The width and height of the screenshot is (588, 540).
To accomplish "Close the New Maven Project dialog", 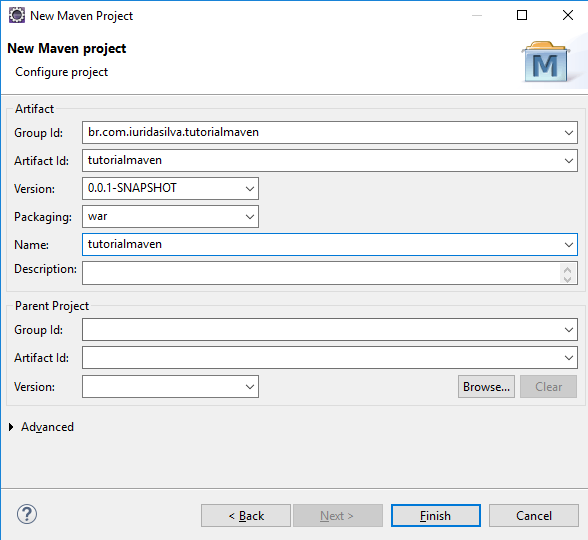I will [x=568, y=15].
